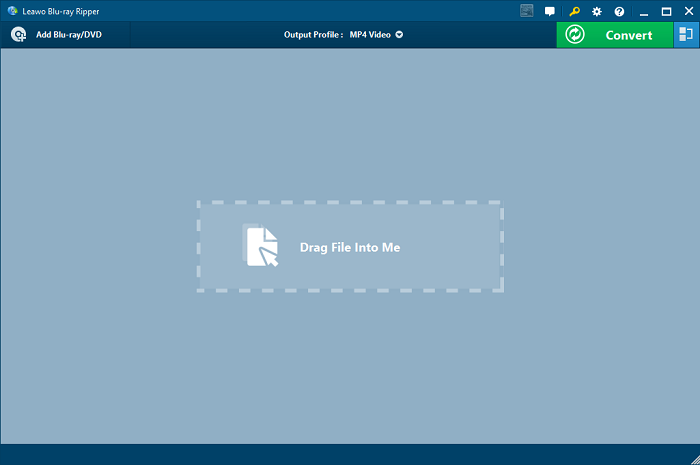Click the Drag File Into Me drop zone
This screenshot has width=700, height=465.
point(350,247)
